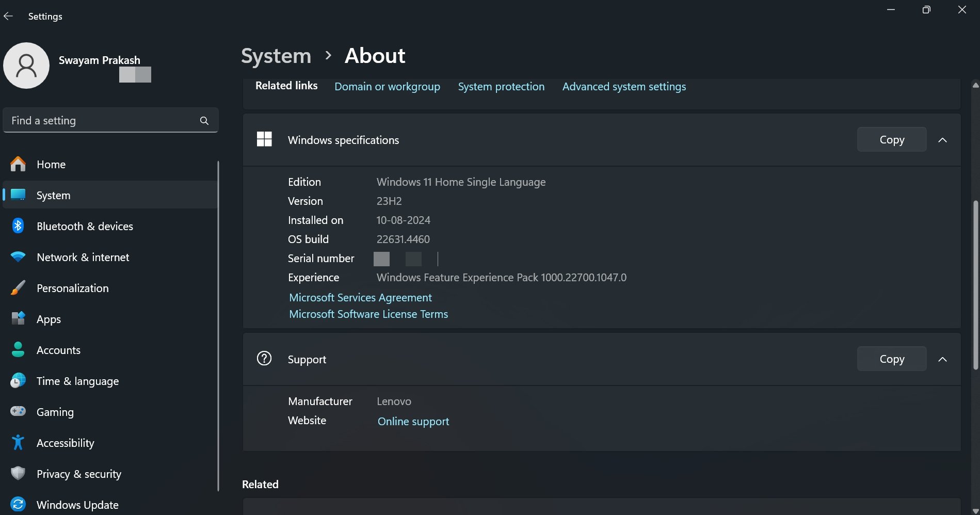
Task: Open Domain or workgroup link
Action: pos(387,87)
